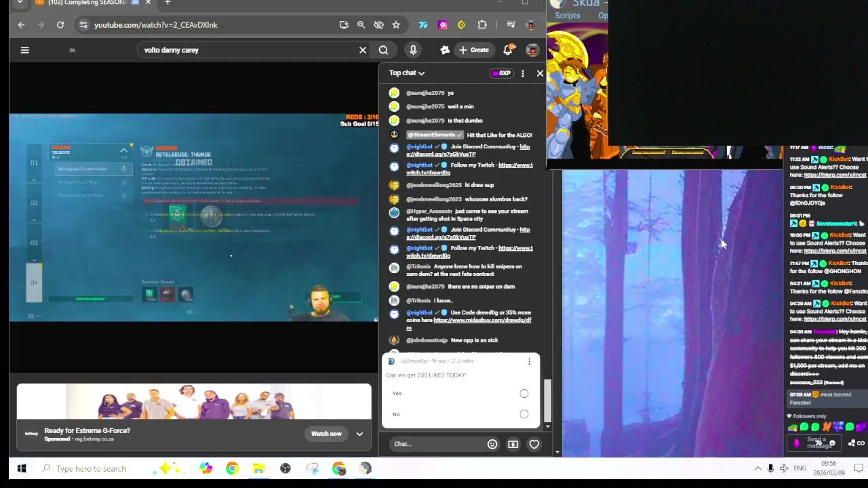The height and width of the screenshot is (488, 868).
Task: Open Windows Start menu
Action: (x=22, y=468)
